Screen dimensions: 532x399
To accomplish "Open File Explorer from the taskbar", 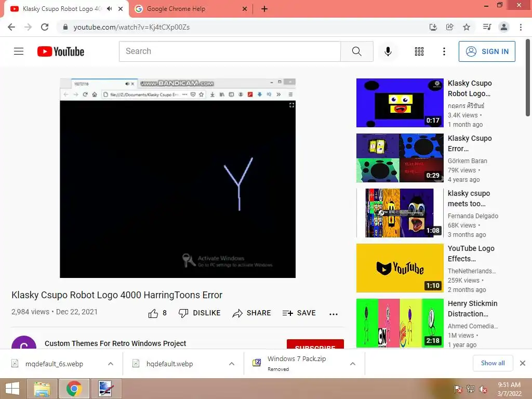I will pos(42,389).
